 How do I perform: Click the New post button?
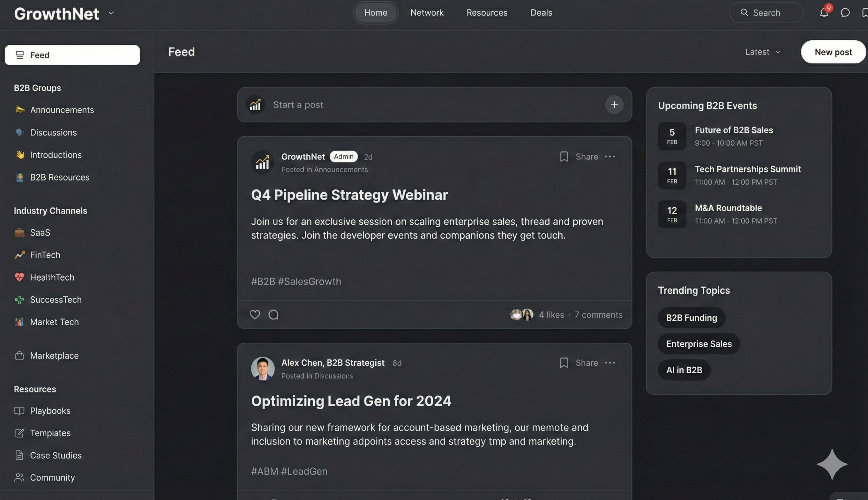(x=833, y=52)
